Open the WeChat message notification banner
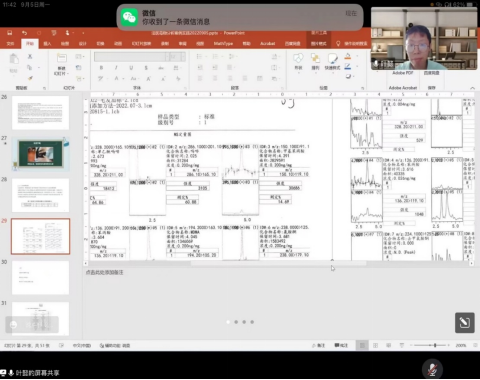This screenshot has height=380, width=480. pos(240,17)
